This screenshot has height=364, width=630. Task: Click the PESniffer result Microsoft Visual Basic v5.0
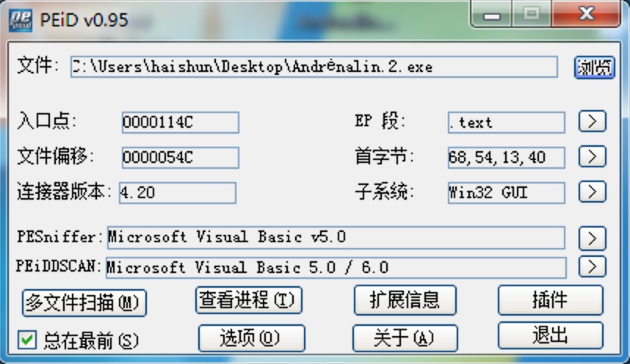(x=336, y=238)
